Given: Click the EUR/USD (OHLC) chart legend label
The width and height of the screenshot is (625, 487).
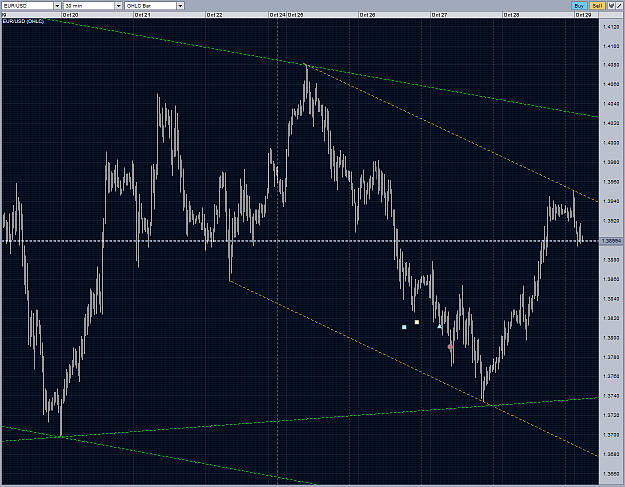Looking at the screenshot, I should pos(23,21).
